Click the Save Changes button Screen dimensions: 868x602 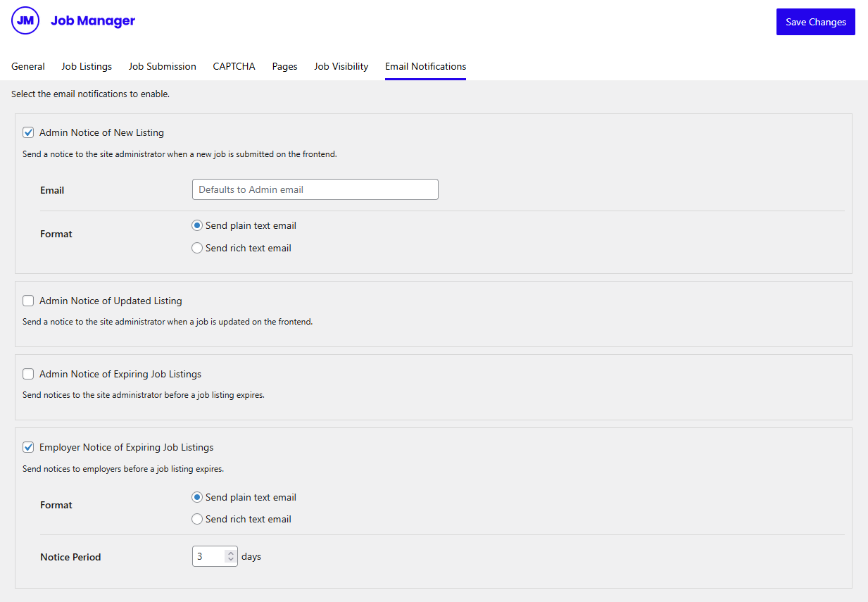[815, 22]
